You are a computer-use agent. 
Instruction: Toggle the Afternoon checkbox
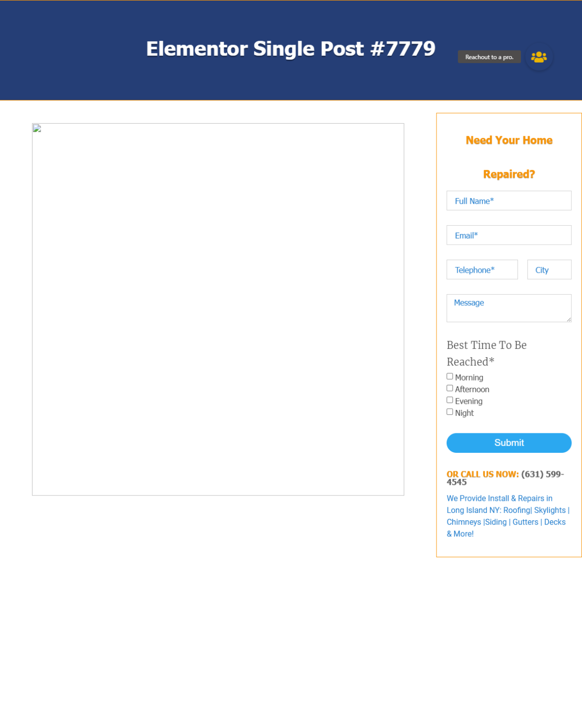tap(450, 388)
